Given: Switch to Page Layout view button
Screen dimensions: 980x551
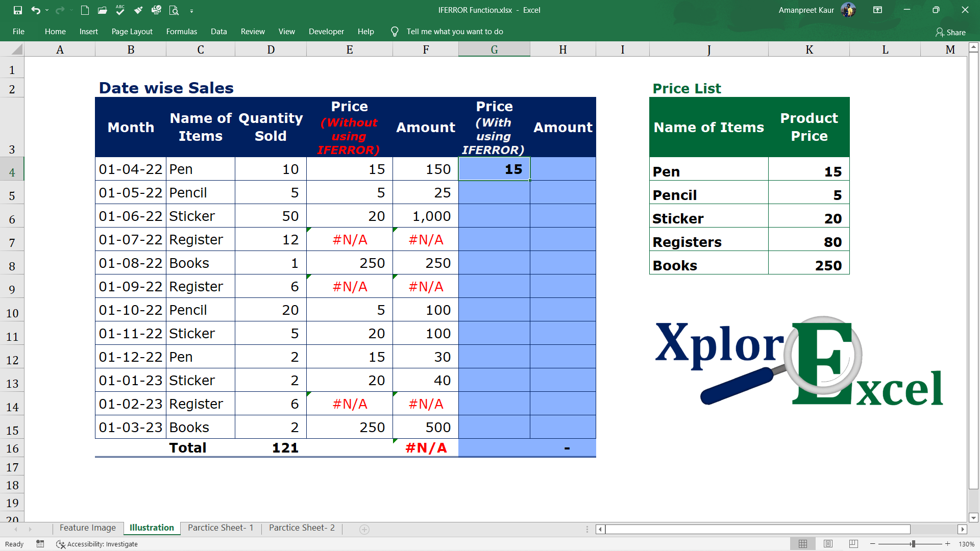Looking at the screenshot, I should coord(828,544).
